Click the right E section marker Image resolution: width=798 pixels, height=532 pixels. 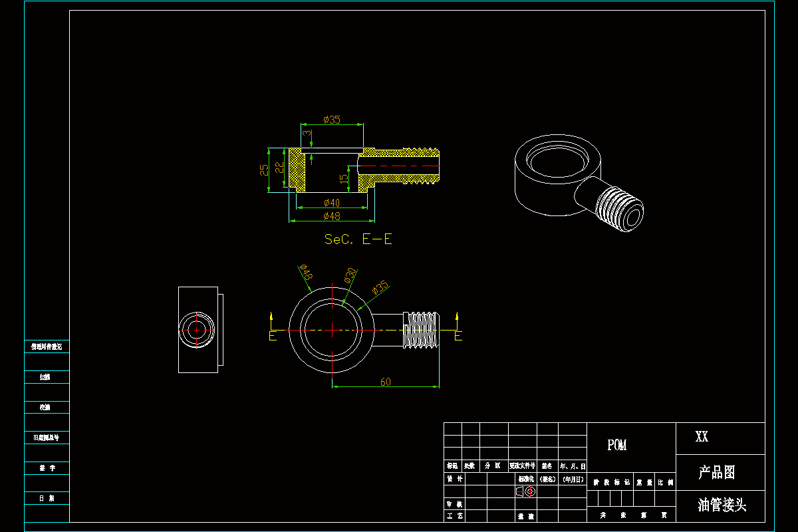point(458,336)
